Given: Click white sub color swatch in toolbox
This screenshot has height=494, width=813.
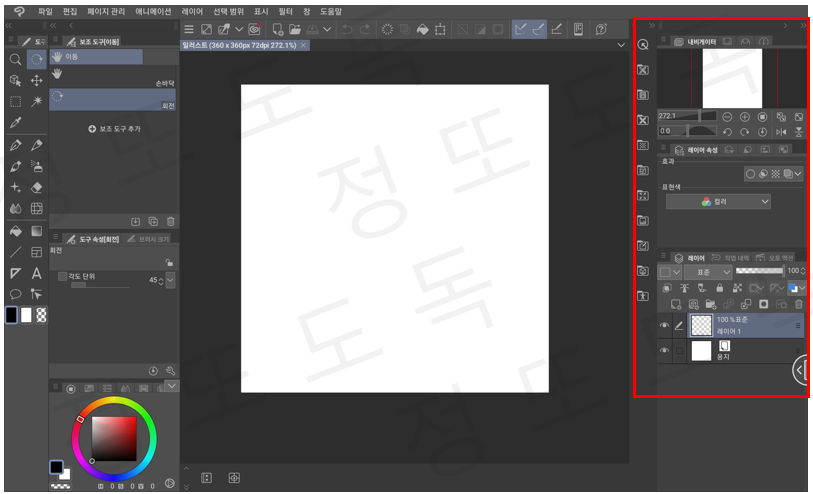Looking at the screenshot, I should pyautogui.click(x=26, y=315).
